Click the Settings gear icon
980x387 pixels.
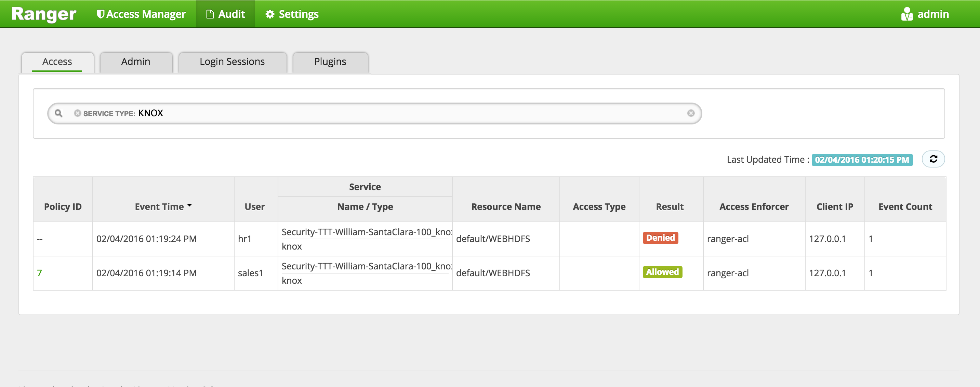tap(270, 14)
